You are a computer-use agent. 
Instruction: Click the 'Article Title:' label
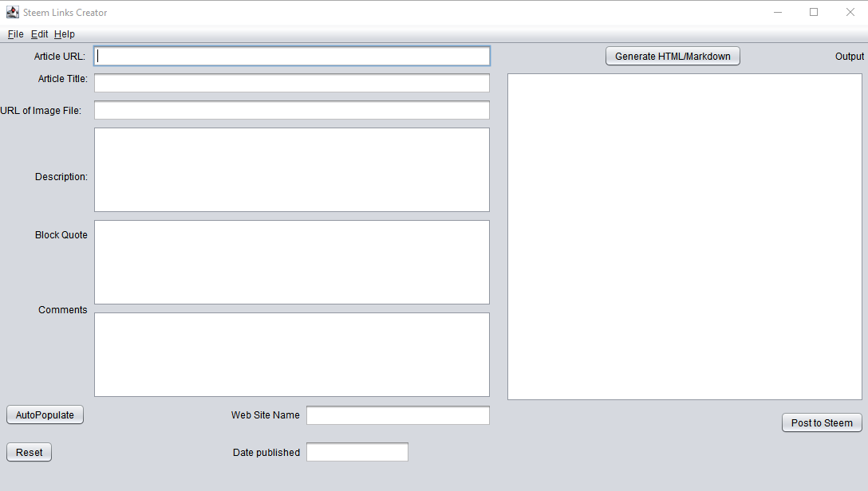coord(62,79)
